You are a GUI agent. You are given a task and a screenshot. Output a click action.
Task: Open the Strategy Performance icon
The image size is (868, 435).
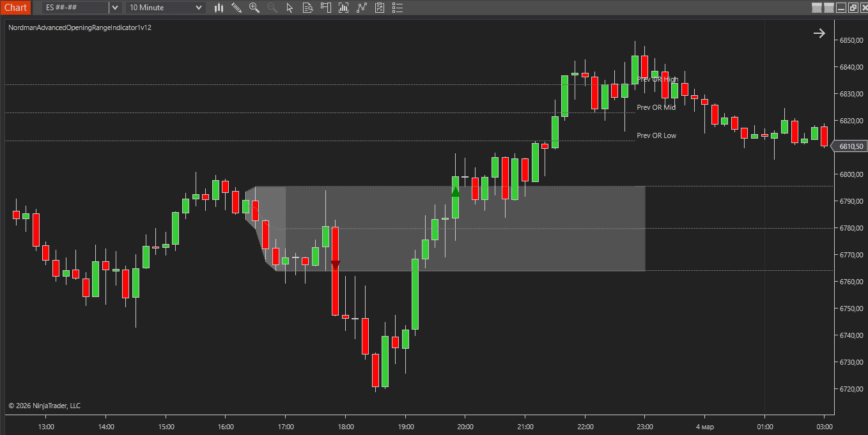point(380,8)
